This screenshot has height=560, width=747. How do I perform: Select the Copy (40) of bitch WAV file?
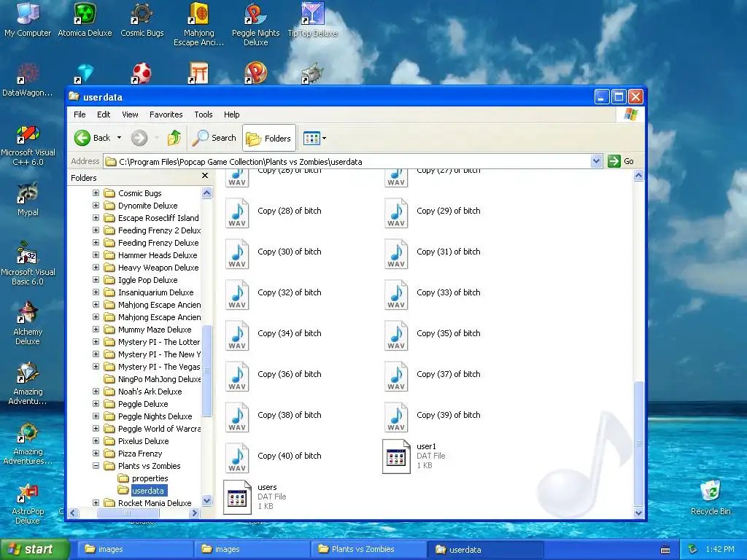(x=274, y=459)
